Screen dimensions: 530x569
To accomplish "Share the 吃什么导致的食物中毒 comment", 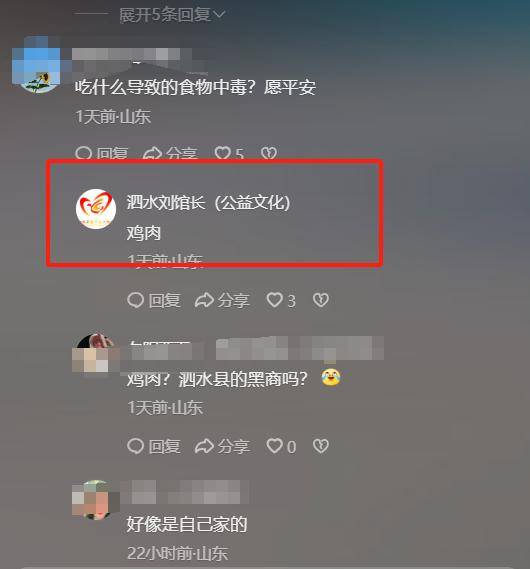I will click(170, 153).
